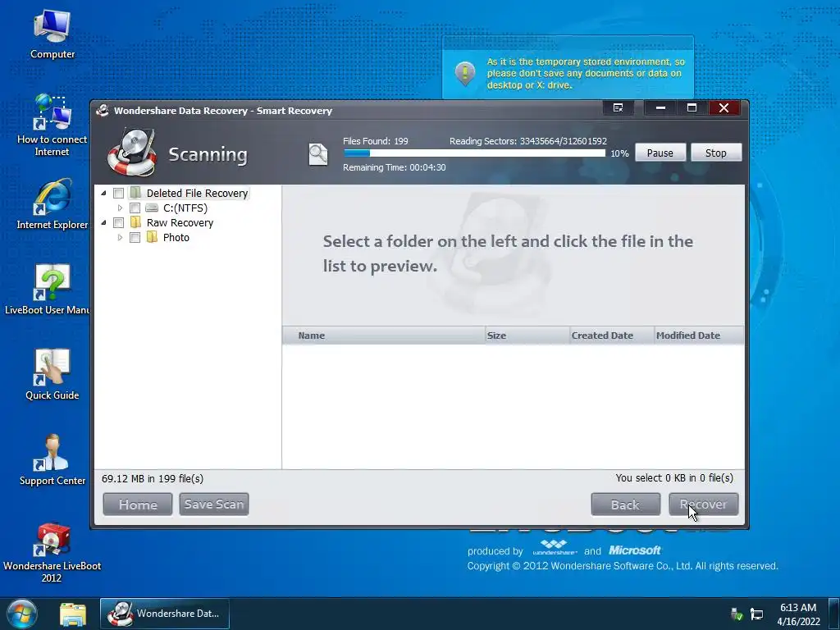Launch Internet Explorer desktop shortcut

pyautogui.click(x=52, y=204)
